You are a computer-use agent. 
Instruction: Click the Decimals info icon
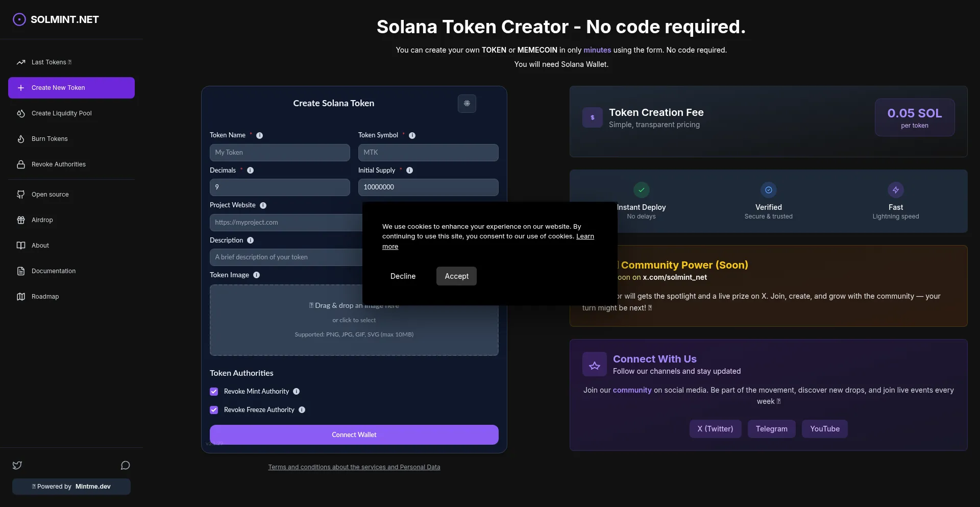250,171
